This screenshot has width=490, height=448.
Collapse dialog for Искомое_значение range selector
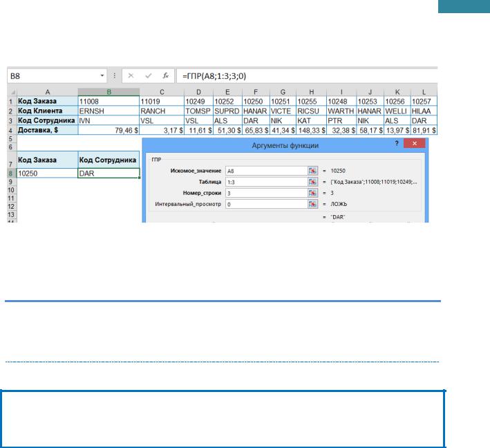[312, 171]
